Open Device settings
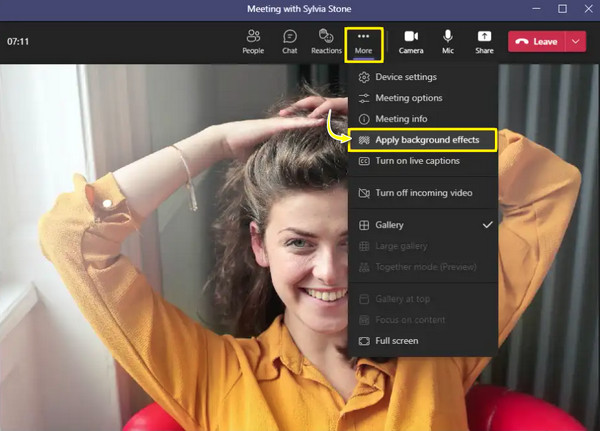Viewport: 600px width, 431px height. tap(423, 77)
